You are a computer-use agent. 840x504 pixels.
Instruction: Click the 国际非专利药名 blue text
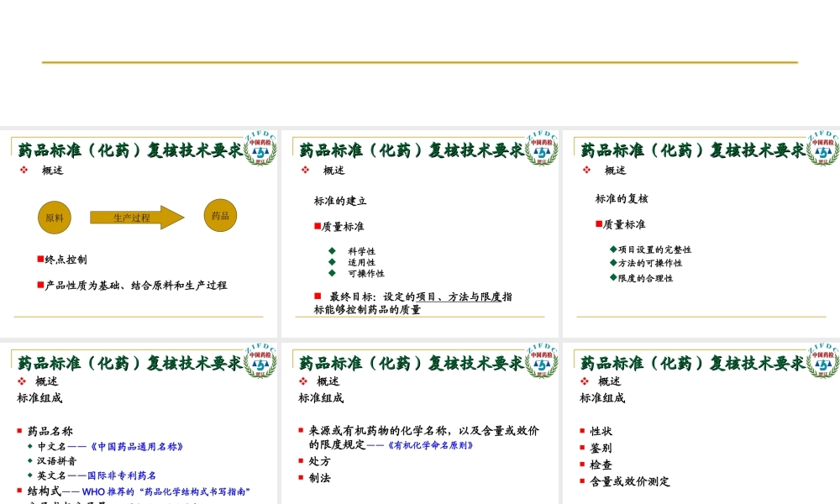coord(121,475)
